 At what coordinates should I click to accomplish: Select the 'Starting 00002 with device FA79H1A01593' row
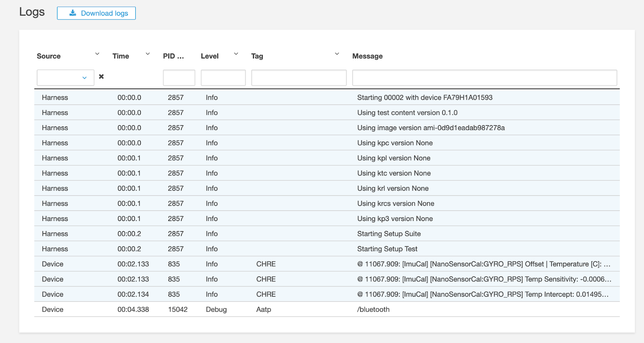point(327,97)
